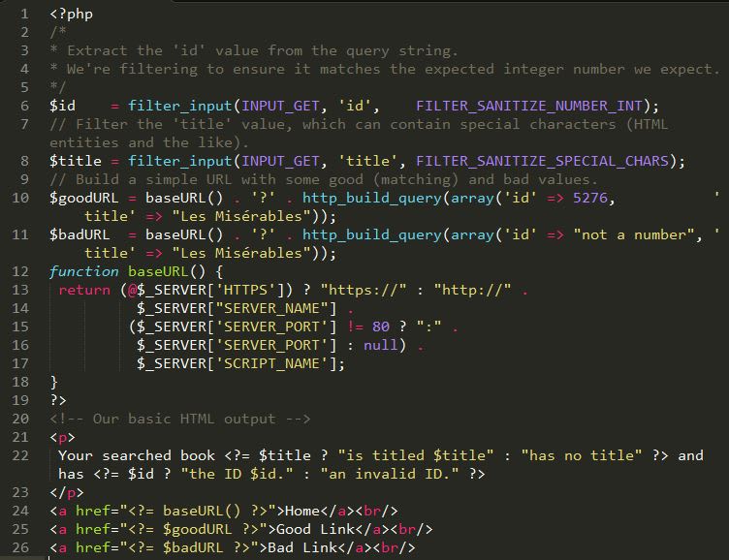Click the "function" keyword on line 12
This screenshot has width=729, height=560.
coord(84,272)
